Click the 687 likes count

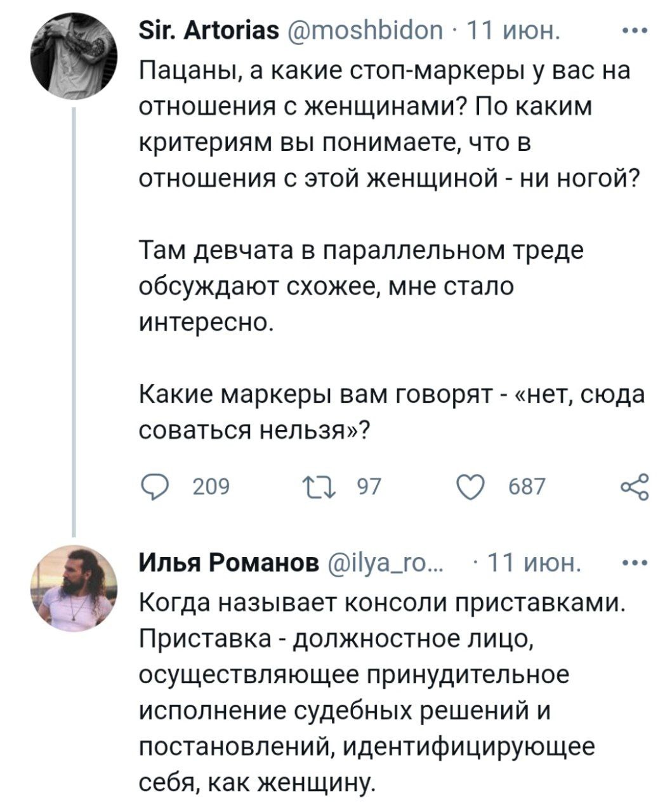click(527, 487)
